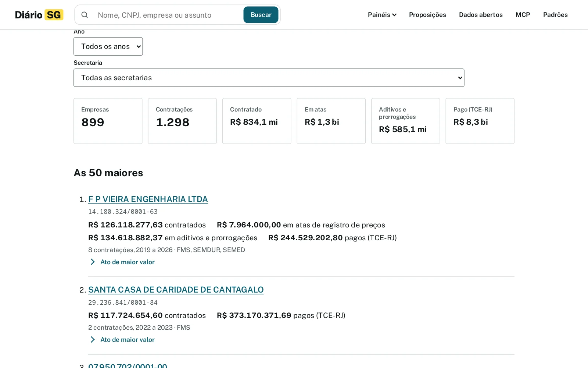Screen dimensions: 588x368
Task: Open SANTA CASA DE CARIDADE DE CANTAGALO link
Action: coord(176,290)
